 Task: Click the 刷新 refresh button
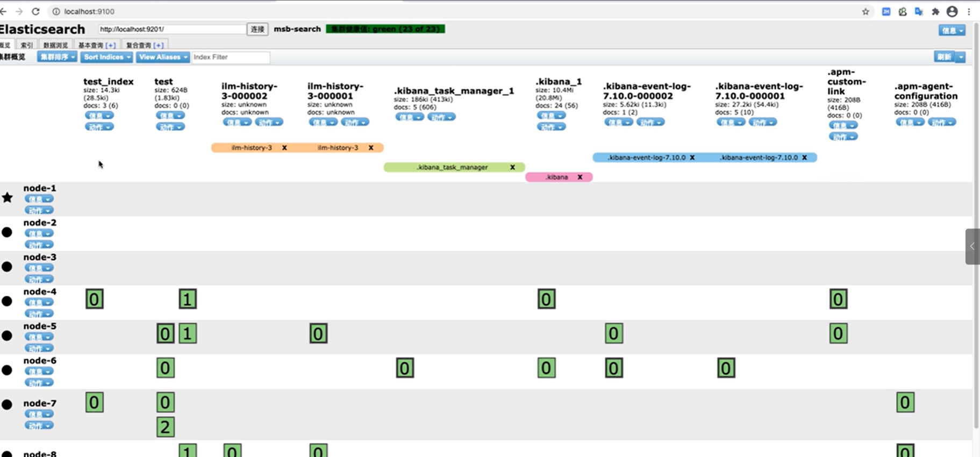945,57
